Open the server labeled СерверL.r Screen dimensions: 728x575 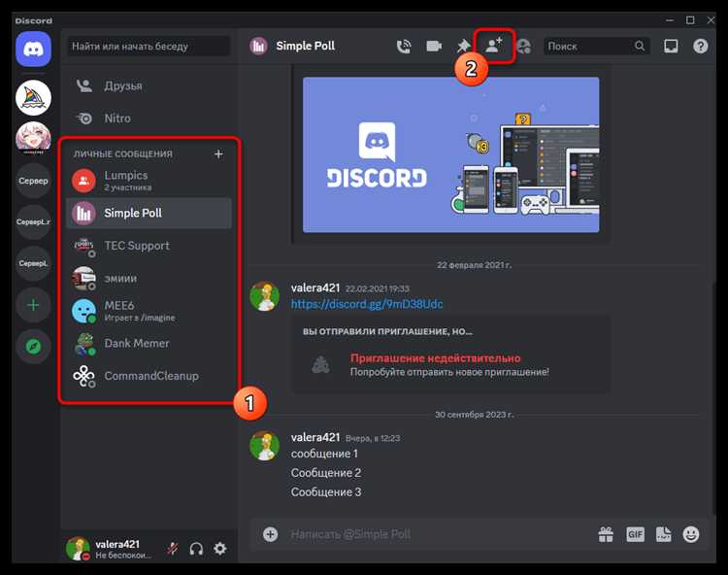[33, 222]
